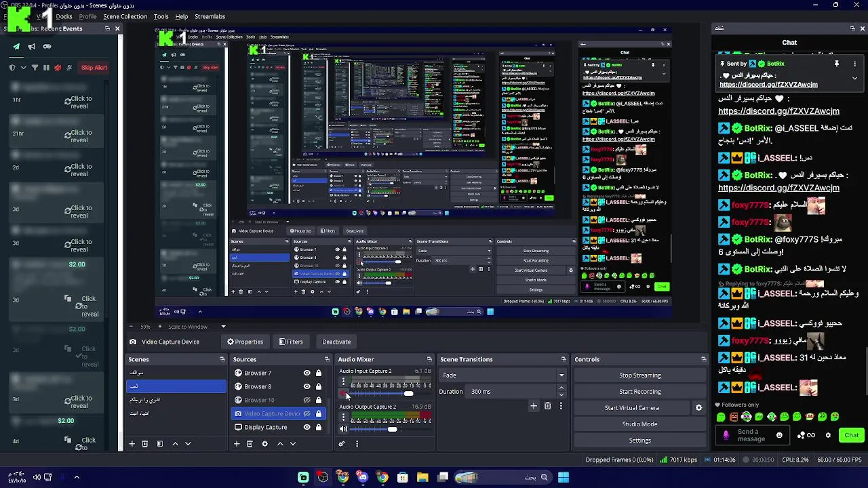Open the Fade transition dropdown

pyautogui.click(x=502, y=375)
